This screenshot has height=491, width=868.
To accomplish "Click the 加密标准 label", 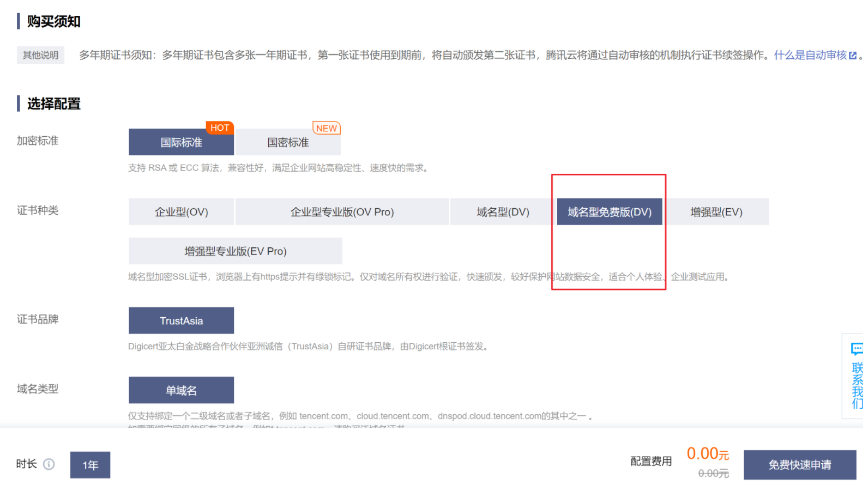I will 38,141.
